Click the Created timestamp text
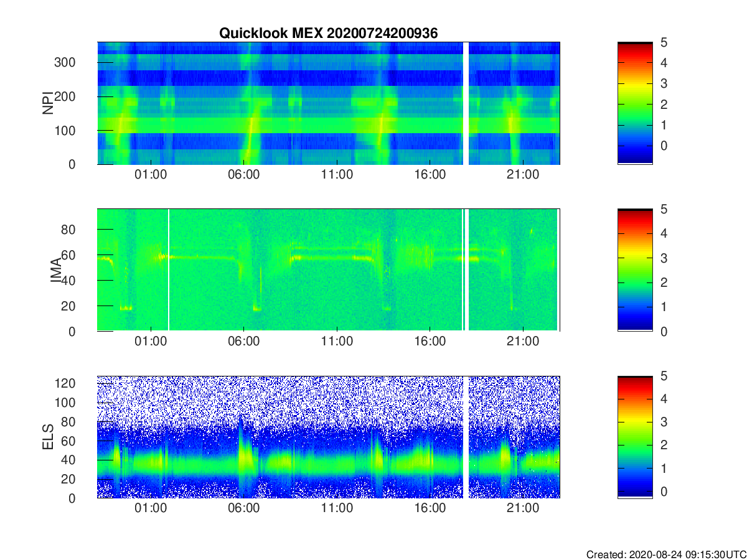The image size is (747, 560). pos(666,554)
